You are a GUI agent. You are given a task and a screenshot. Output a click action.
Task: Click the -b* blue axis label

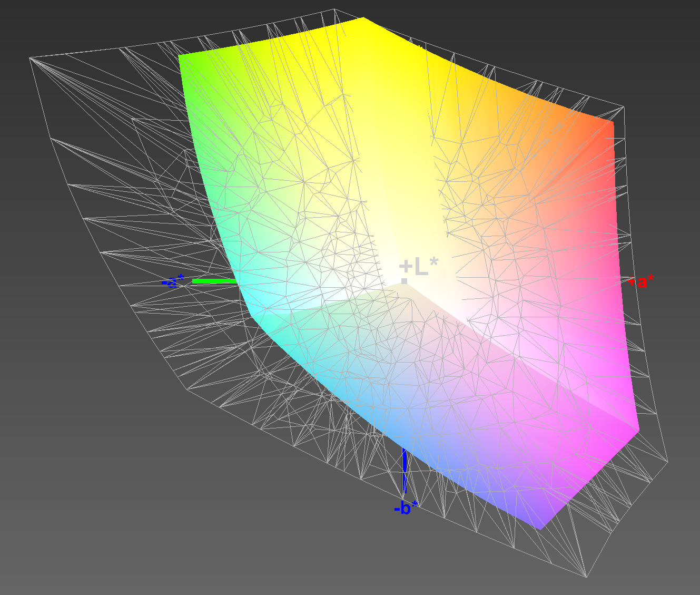click(x=406, y=508)
